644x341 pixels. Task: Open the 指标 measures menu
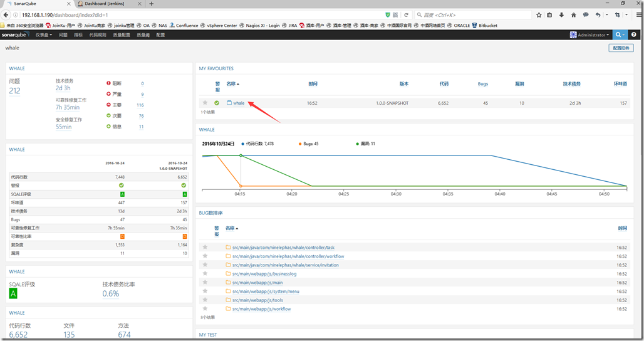click(x=78, y=35)
